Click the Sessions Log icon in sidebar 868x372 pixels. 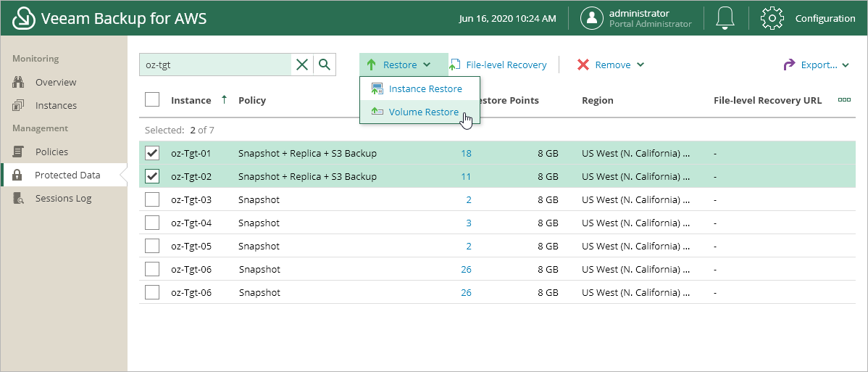(18, 199)
